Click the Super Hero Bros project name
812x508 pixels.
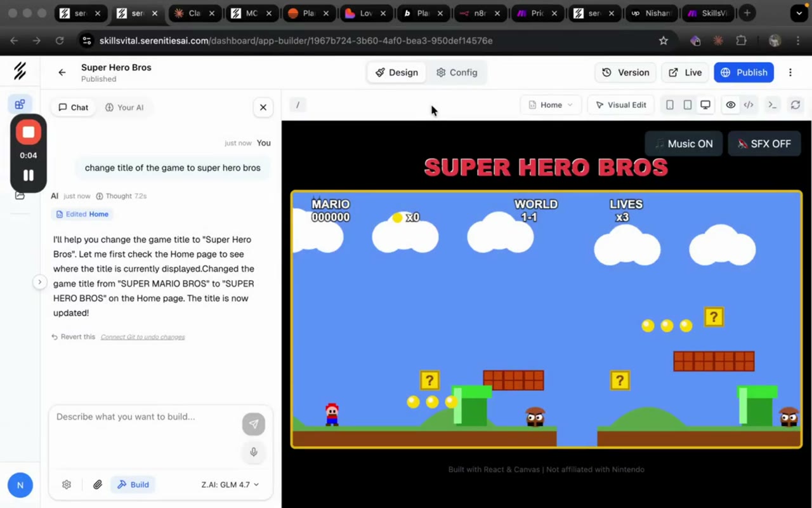point(116,67)
